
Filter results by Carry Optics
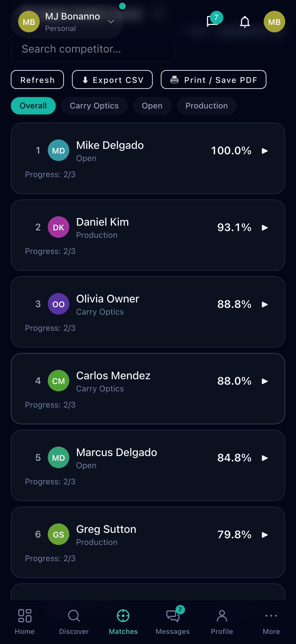point(94,106)
